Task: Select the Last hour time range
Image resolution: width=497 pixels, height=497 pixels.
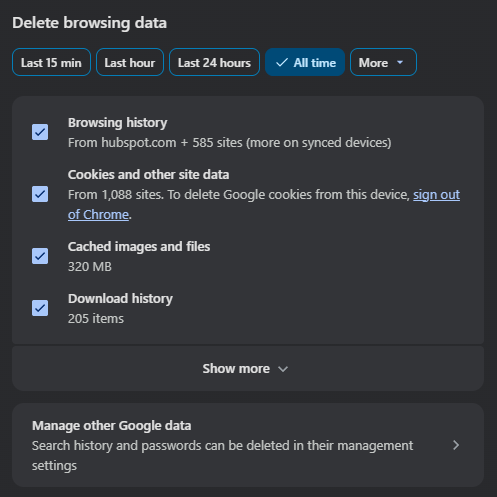Action: (130, 62)
